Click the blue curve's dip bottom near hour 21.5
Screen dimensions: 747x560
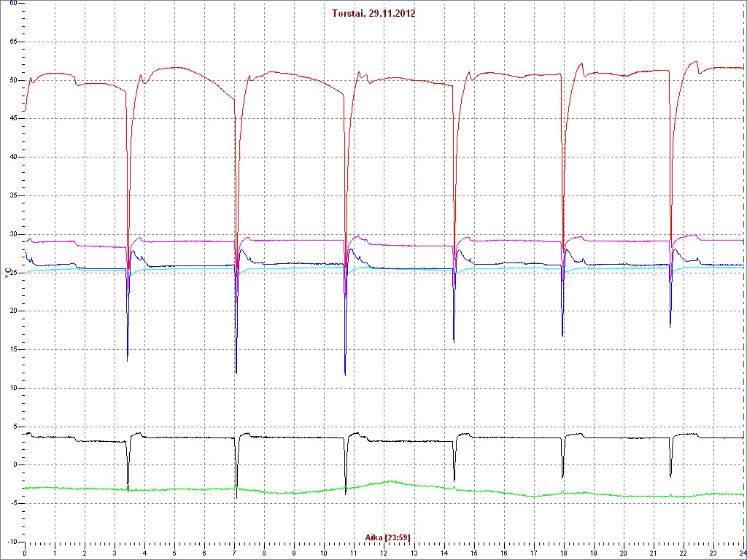(x=670, y=327)
